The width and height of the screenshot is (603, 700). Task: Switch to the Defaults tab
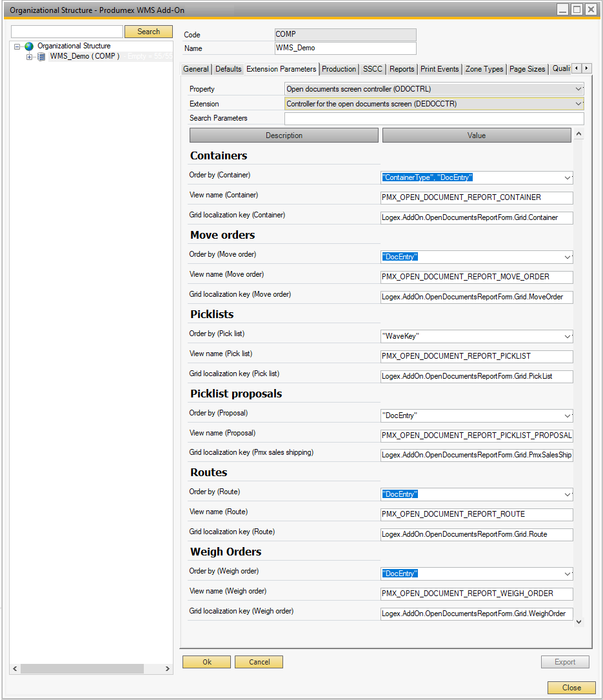tap(228, 68)
